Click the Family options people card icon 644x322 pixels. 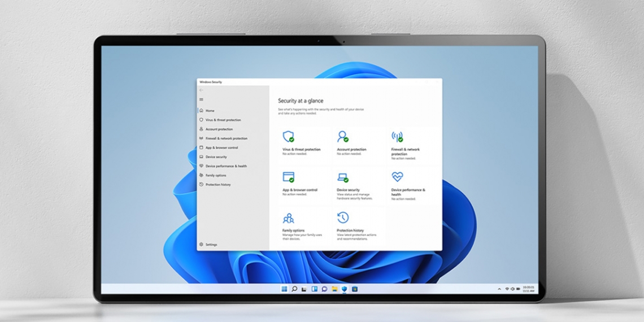[x=288, y=217]
